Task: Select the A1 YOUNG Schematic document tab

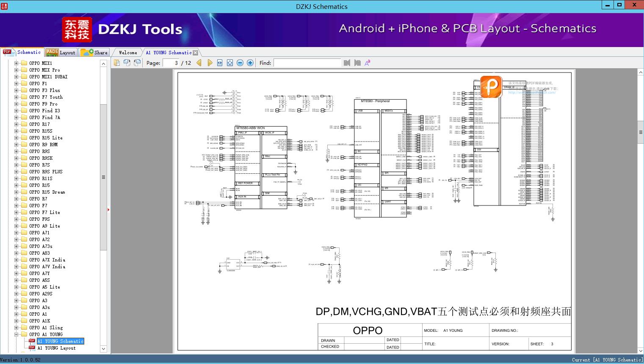Action: [169, 53]
